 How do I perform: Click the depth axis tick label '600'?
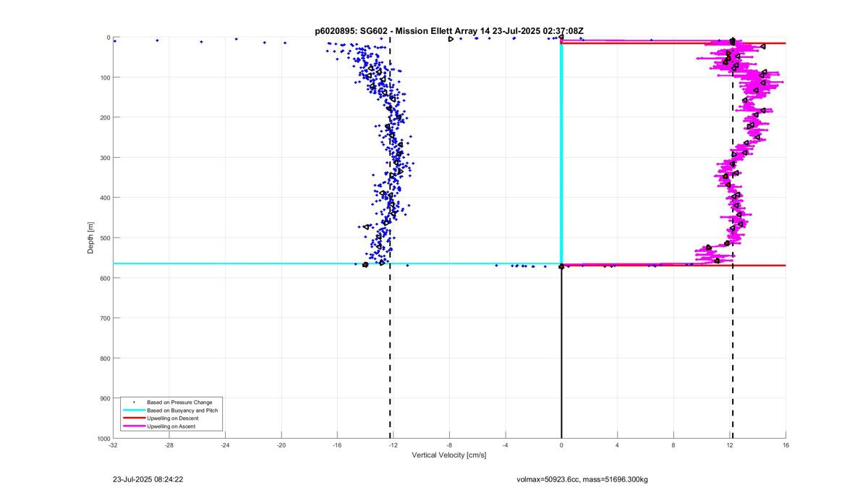pos(105,278)
